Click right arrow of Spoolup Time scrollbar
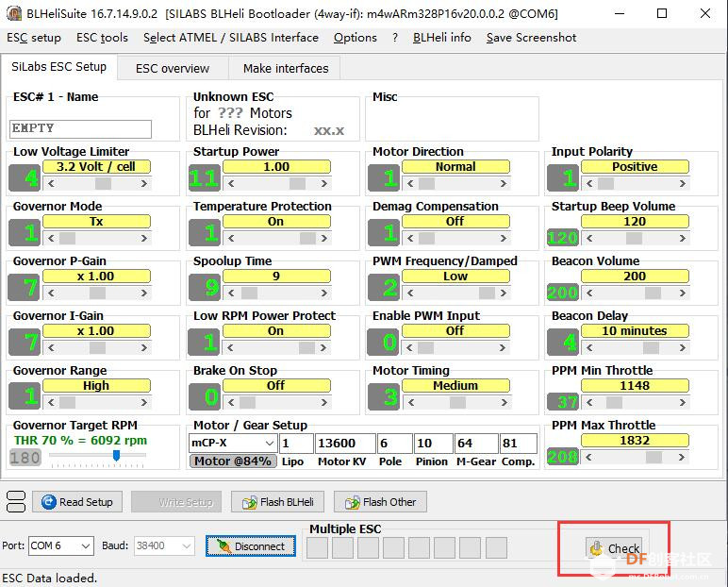This screenshot has height=587, width=728. 324,293
